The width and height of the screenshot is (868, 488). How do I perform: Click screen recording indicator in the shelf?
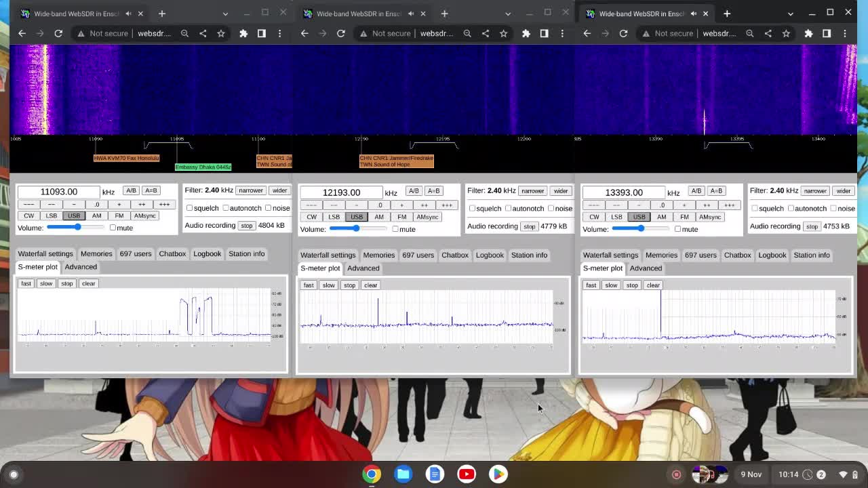click(676, 474)
